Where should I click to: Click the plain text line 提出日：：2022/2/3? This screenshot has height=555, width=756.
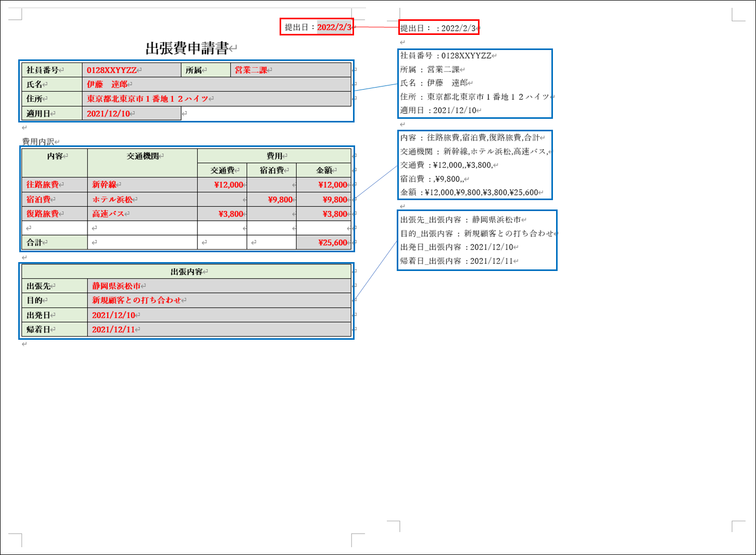(438, 28)
